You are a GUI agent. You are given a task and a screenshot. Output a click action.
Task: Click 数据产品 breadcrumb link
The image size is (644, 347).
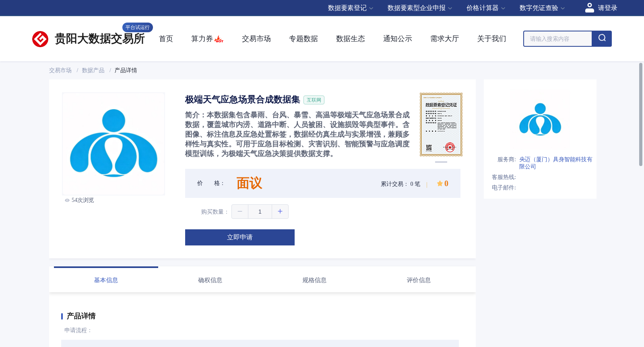pos(93,71)
